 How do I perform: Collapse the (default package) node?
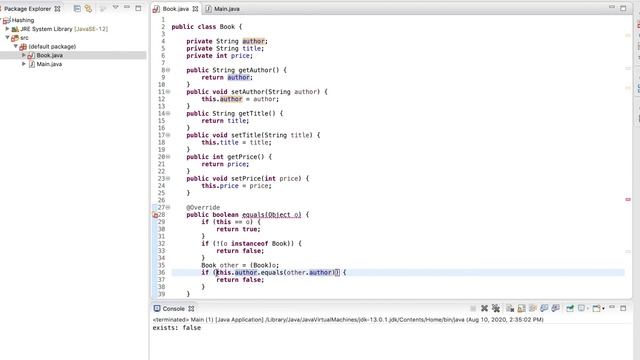pos(16,47)
